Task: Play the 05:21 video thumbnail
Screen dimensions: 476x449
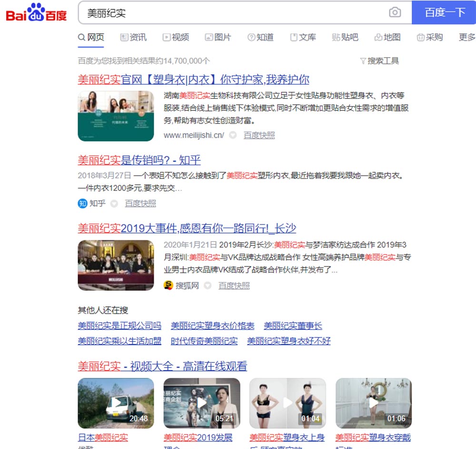Action: click(x=202, y=403)
